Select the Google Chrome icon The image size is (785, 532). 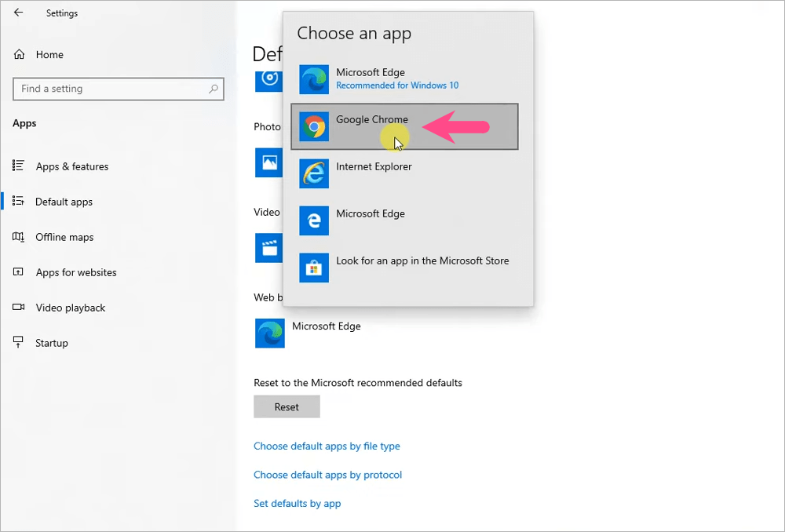click(314, 126)
